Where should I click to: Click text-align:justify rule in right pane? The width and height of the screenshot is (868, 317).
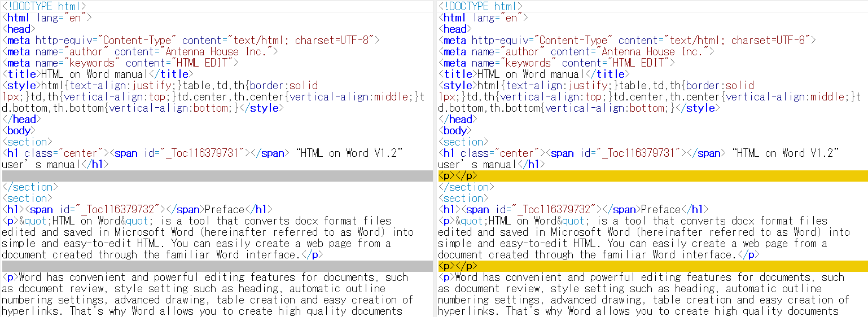point(558,85)
